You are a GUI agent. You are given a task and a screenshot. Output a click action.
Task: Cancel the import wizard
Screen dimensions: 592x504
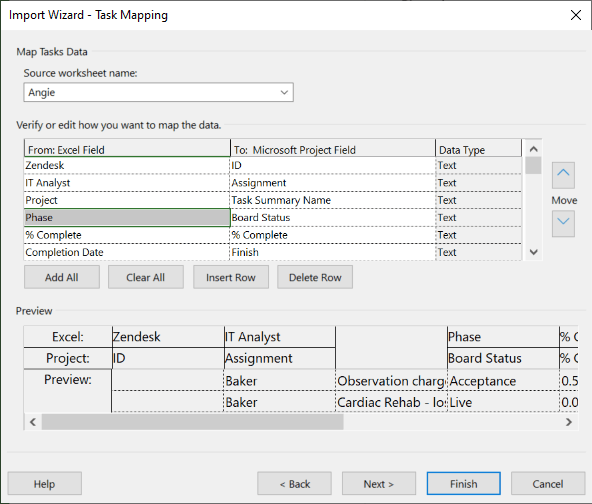pyautogui.click(x=548, y=483)
